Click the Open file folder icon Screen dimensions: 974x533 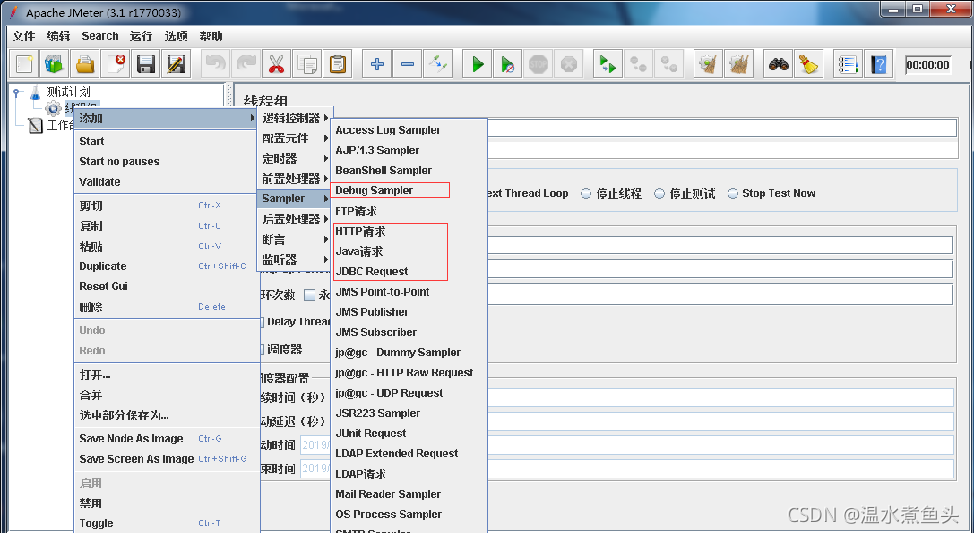tap(85, 64)
